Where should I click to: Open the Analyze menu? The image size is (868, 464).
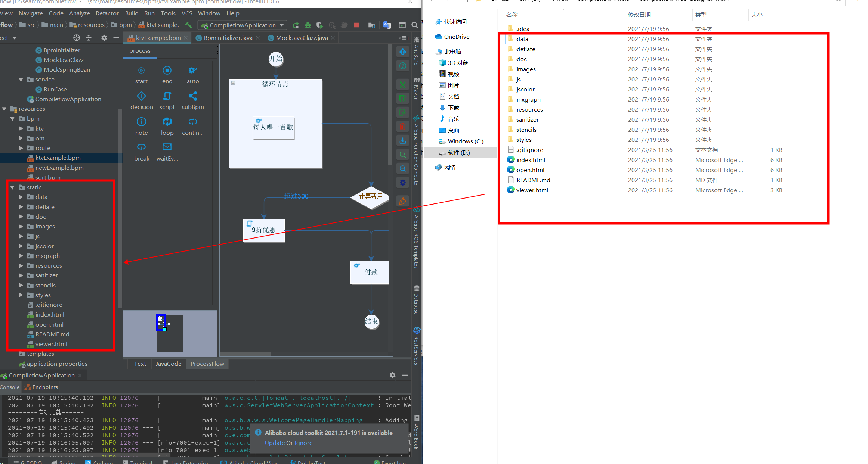(x=79, y=13)
